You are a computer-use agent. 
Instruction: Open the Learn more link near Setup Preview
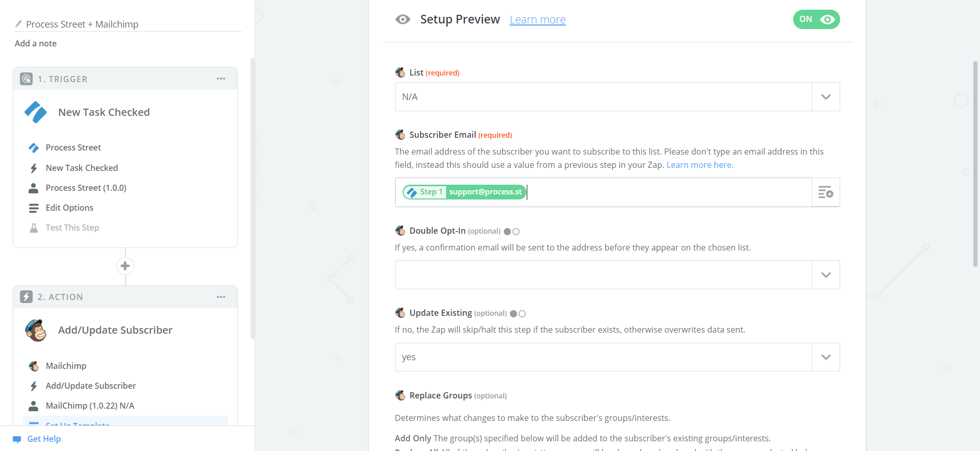click(x=537, y=19)
